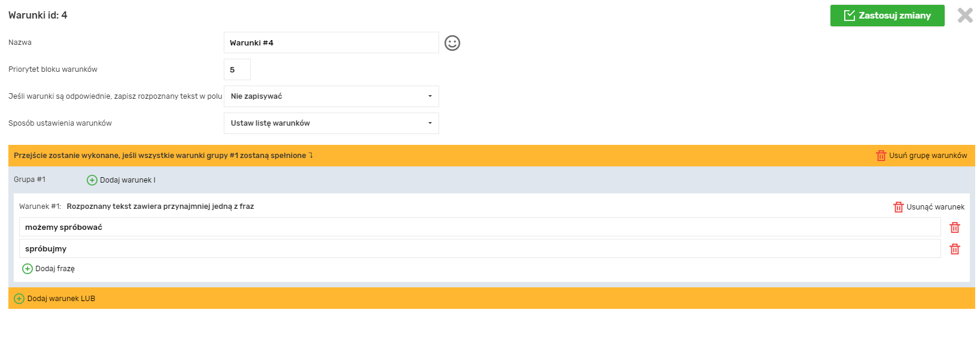Click into the "możemy spróbować" phrase field
980x337 pixels.
coord(479,227)
